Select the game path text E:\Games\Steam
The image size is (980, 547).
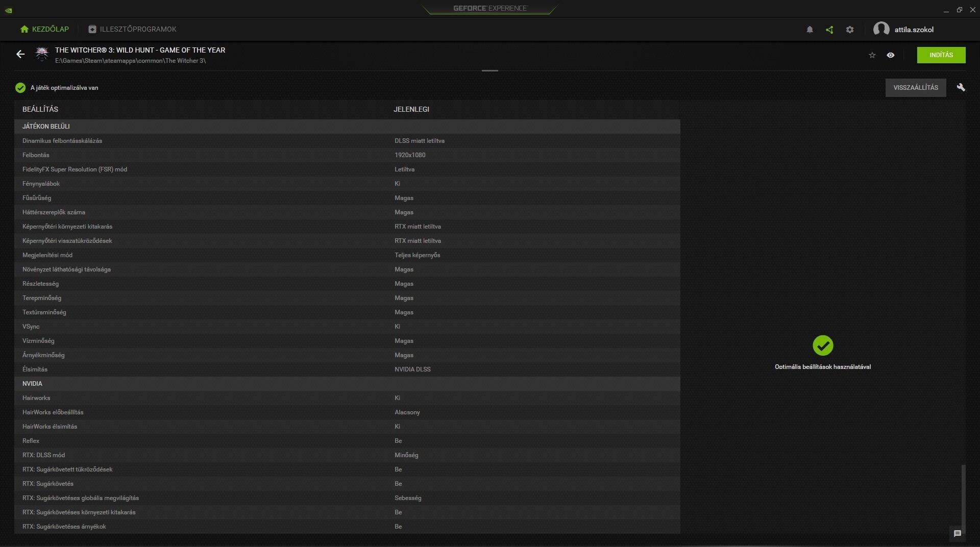click(x=130, y=61)
